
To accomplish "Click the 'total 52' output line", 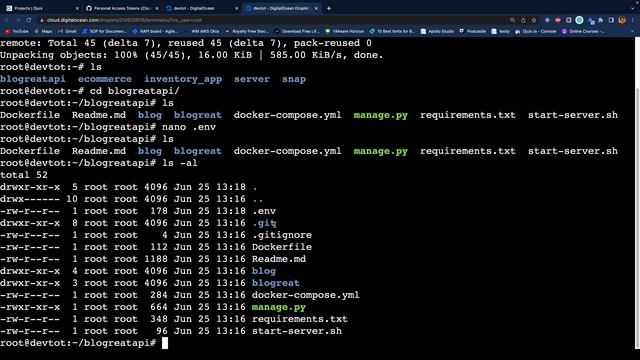I will (x=24, y=175).
